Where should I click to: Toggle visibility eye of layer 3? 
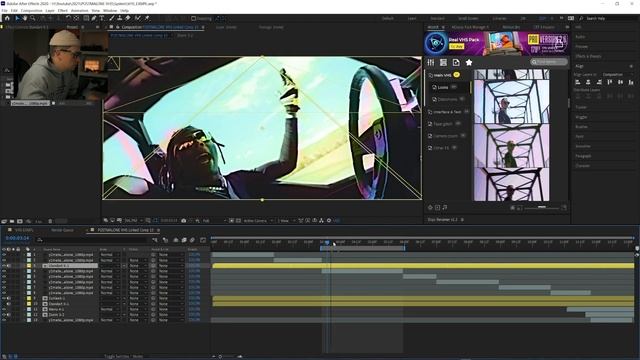click(4, 266)
